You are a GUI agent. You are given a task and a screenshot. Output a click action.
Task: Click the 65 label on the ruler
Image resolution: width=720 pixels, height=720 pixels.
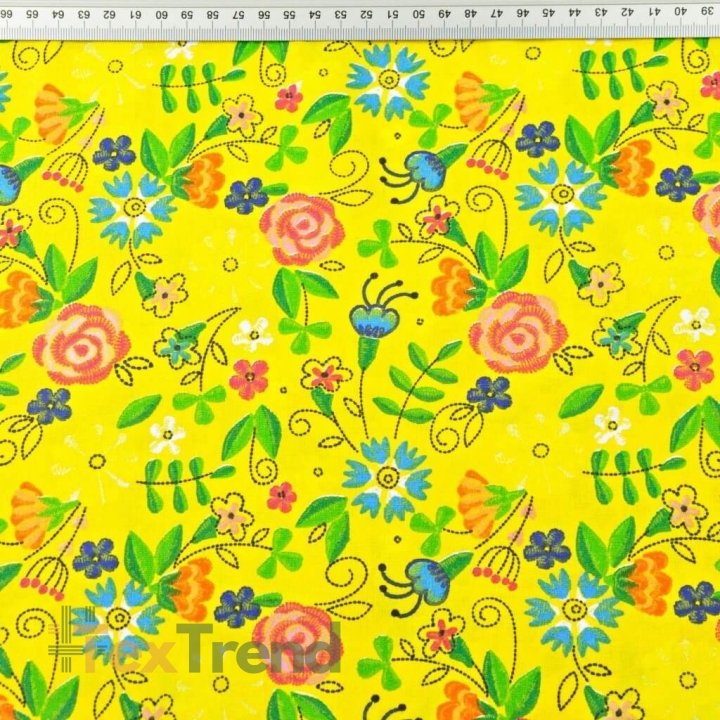[x=32, y=14]
